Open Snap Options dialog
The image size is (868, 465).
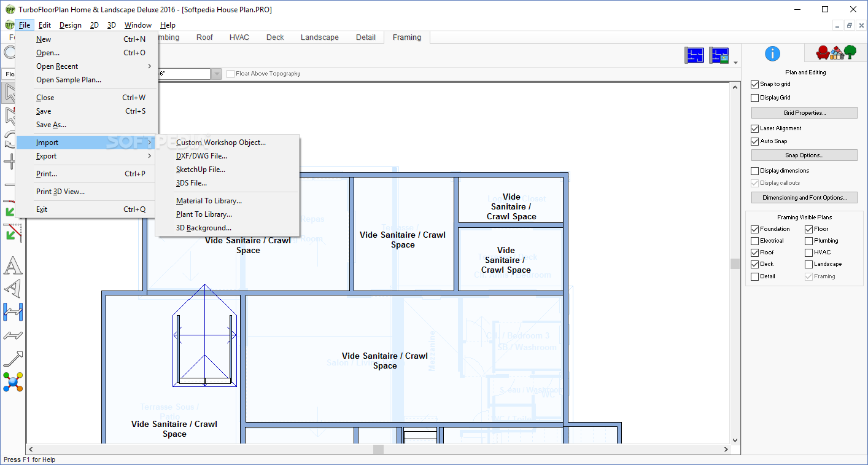tap(804, 155)
